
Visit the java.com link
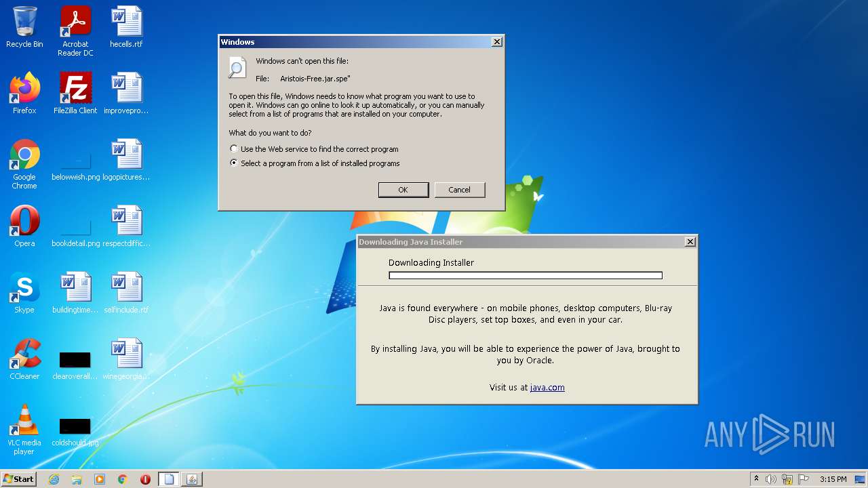(x=547, y=388)
